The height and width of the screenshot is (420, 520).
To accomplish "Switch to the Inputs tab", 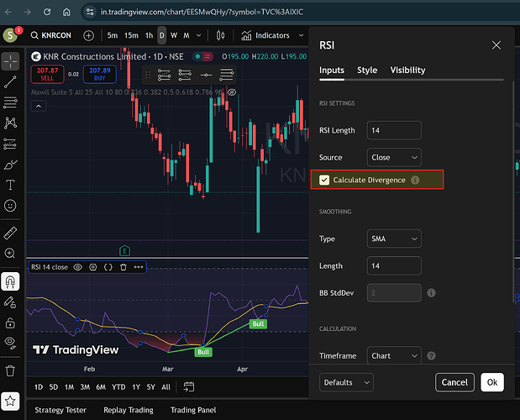I will 332,71.
